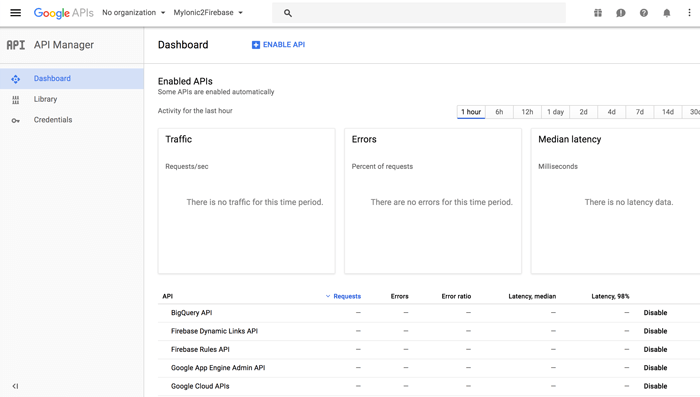Click the Enabled APIs heading
The width and height of the screenshot is (700, 397).
pyautogui.click(x=185, y=81)
